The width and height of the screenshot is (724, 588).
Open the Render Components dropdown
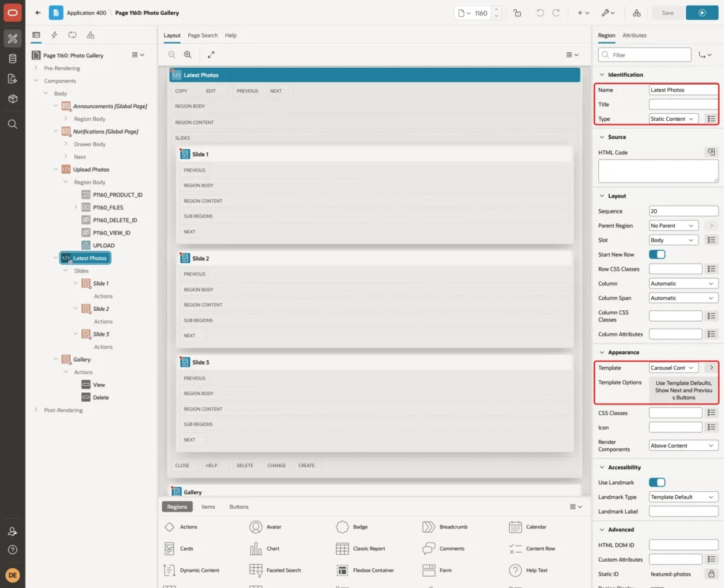pos(684,445)
